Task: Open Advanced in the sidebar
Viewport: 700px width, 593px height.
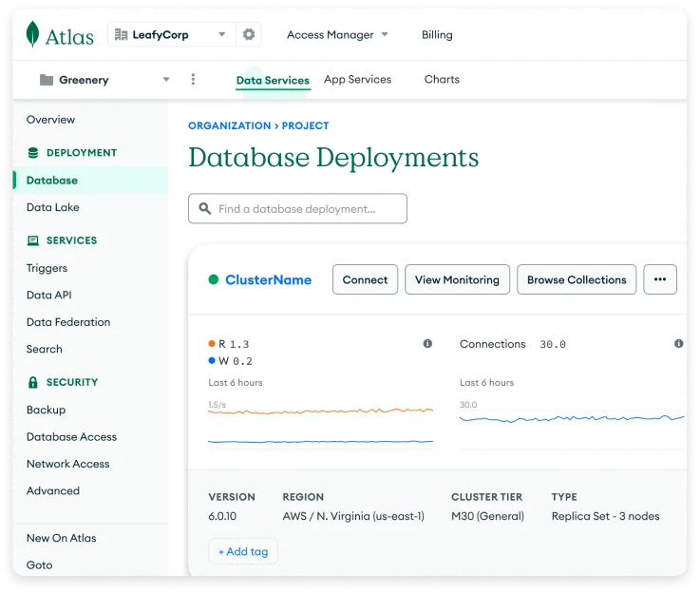Action: point(52,490)
